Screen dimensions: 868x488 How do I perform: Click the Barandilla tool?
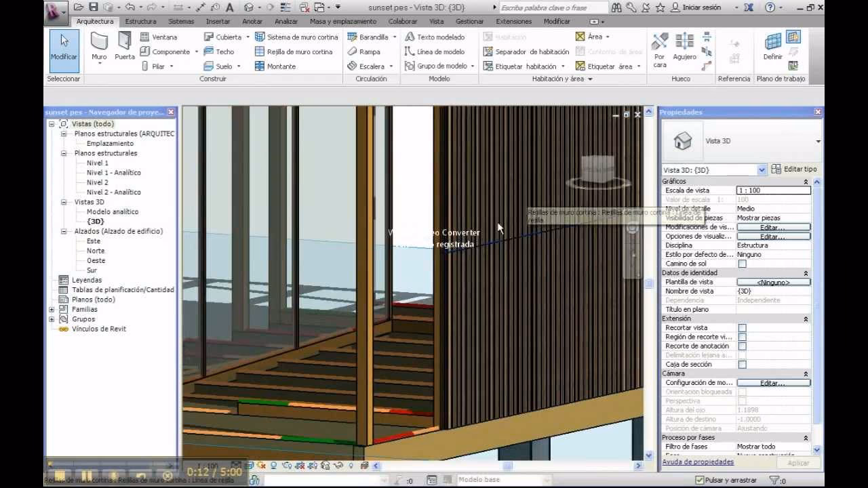click(371, 37)
